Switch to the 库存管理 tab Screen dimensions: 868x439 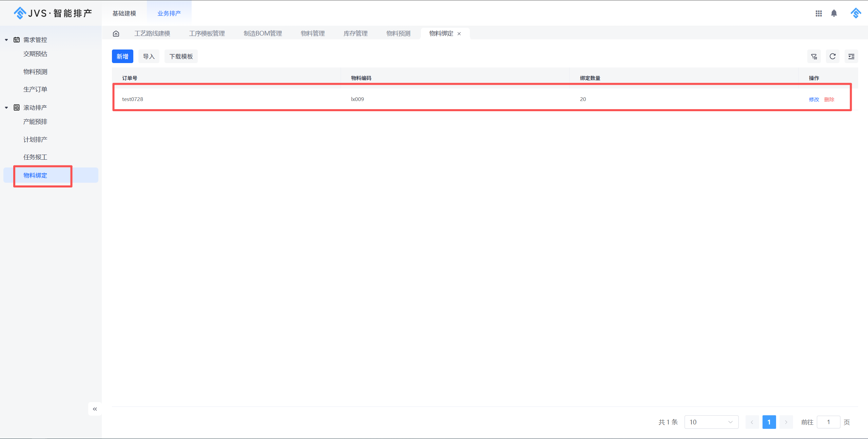[355, 34]
